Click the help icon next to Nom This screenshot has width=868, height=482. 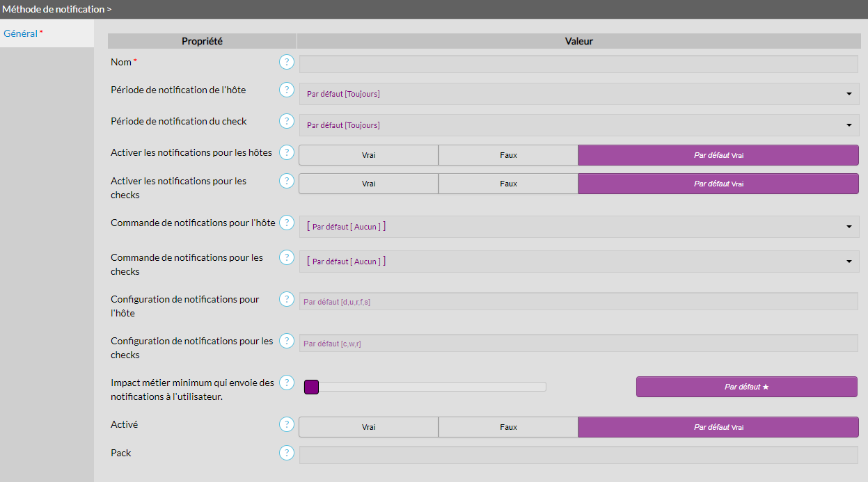click(x=287, y=63)
